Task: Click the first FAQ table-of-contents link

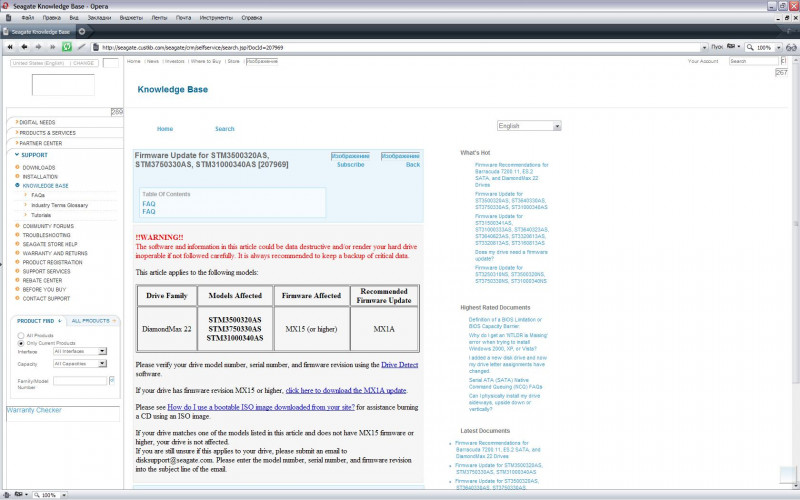Action: [148, 204]
